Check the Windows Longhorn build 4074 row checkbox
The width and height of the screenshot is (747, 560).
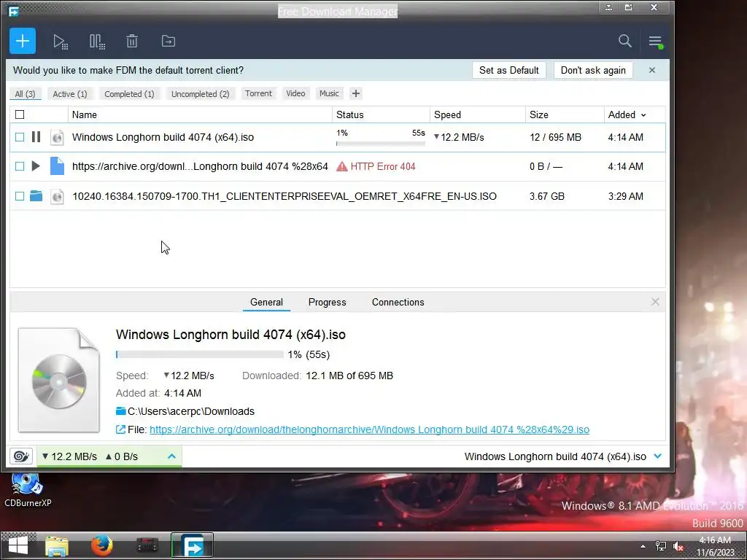[x=20, y=137]
